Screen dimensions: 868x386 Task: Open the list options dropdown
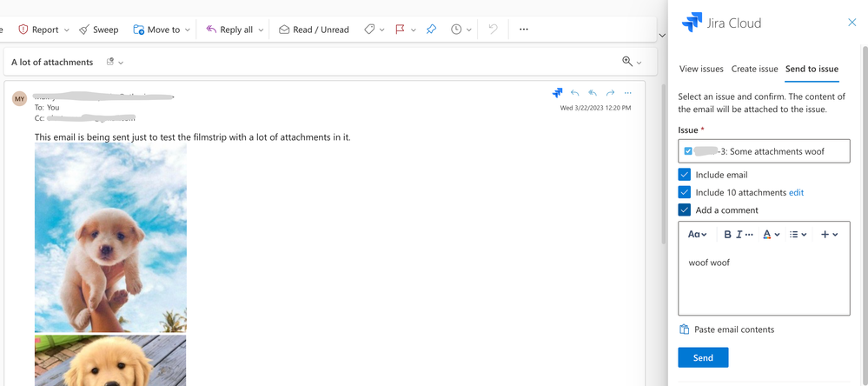click(798, 234)
